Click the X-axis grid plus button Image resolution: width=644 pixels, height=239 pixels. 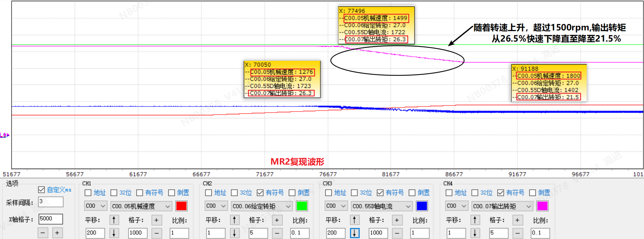click(57, 233)
